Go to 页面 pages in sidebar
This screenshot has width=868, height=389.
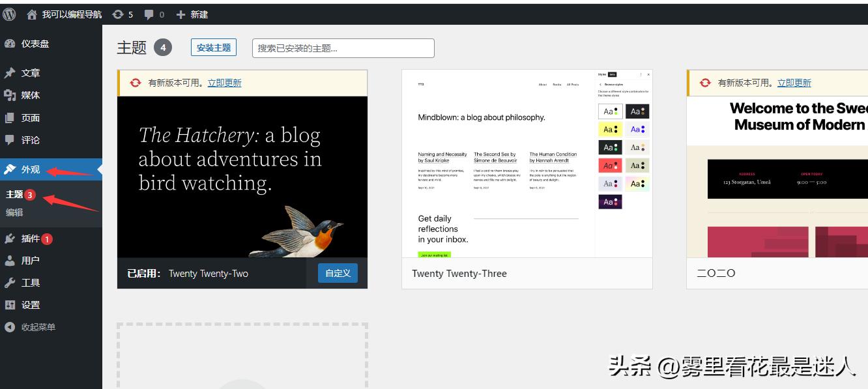[30, 118]
